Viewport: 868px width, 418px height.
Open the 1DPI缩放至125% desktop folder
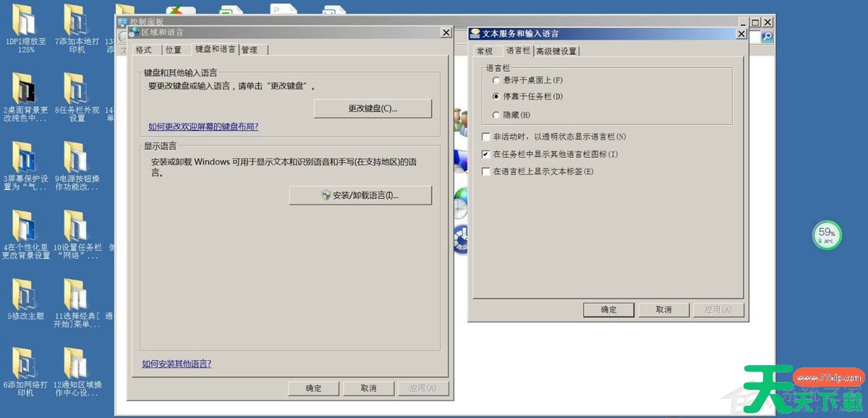(x=24, y=29)
